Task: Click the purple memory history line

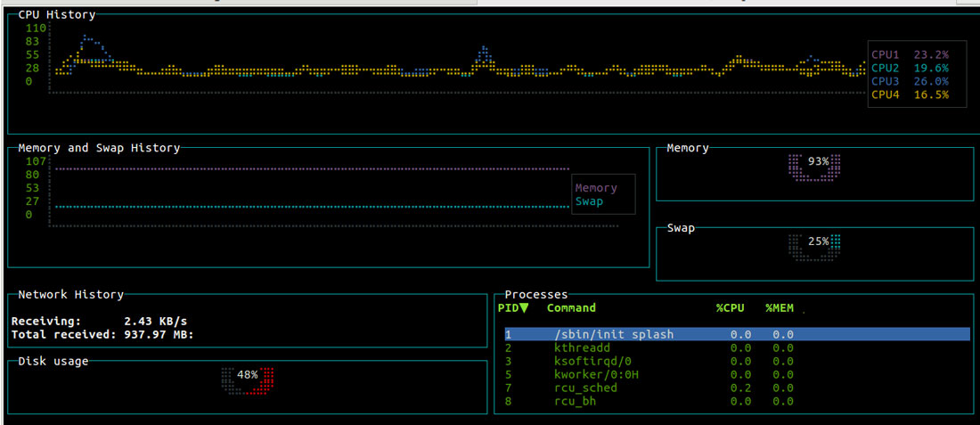Action: coord(313,168)
